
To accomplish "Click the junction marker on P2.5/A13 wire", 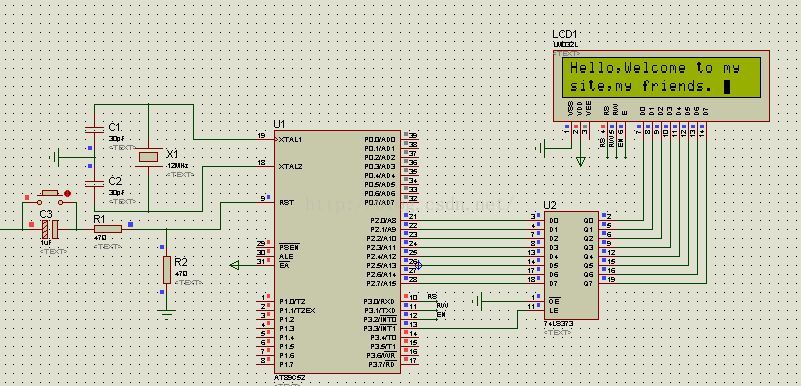I will [418, 265].
